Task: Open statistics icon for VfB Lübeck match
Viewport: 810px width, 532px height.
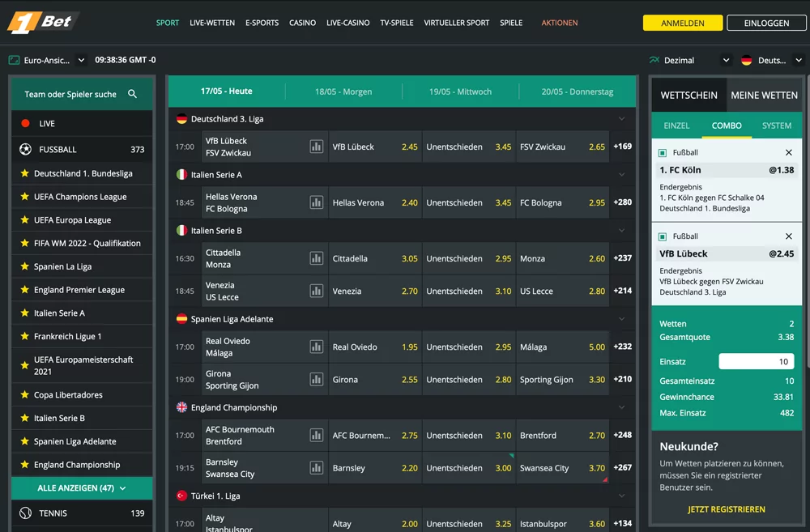Action: tap(316, 147)
